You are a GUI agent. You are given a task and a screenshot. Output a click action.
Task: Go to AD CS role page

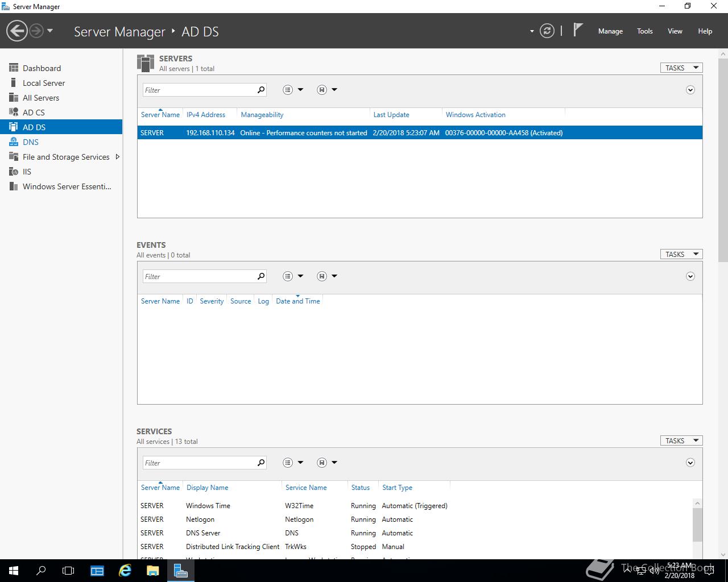[61, 113]
